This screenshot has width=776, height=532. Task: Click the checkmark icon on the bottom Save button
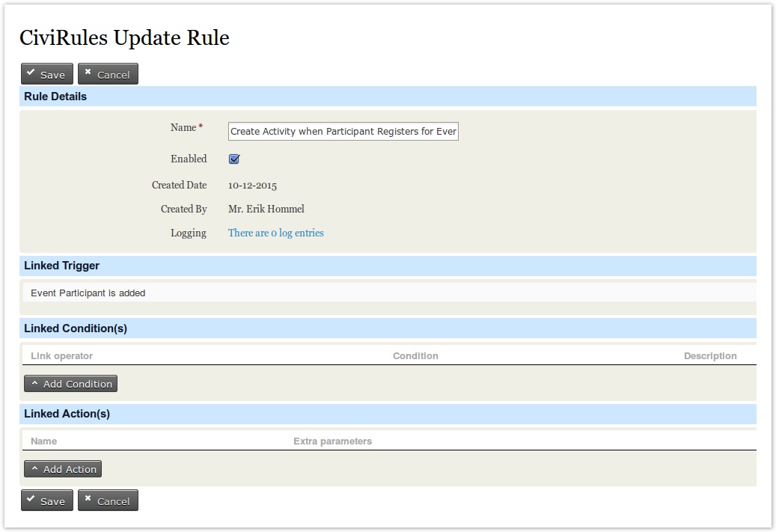31,500
